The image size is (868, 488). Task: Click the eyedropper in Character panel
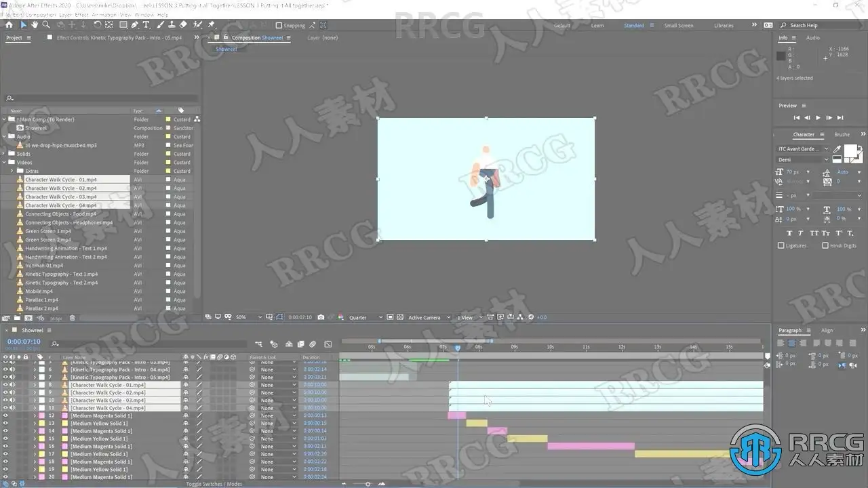(x=837, y=149)
